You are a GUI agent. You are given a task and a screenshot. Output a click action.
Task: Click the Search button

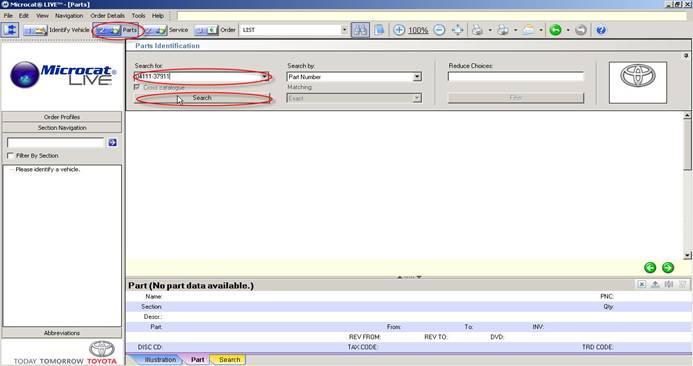coord(202,98)
